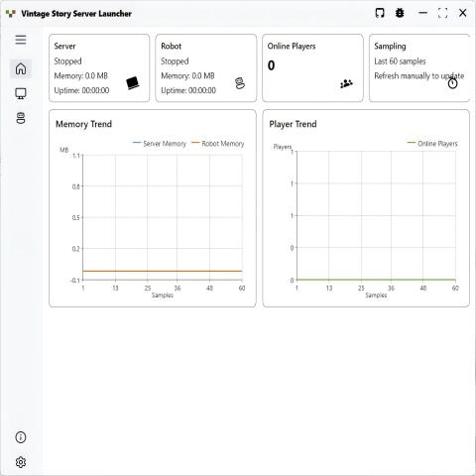
Task: Click the Memory Trend chart title
Action: click(83, 124)
